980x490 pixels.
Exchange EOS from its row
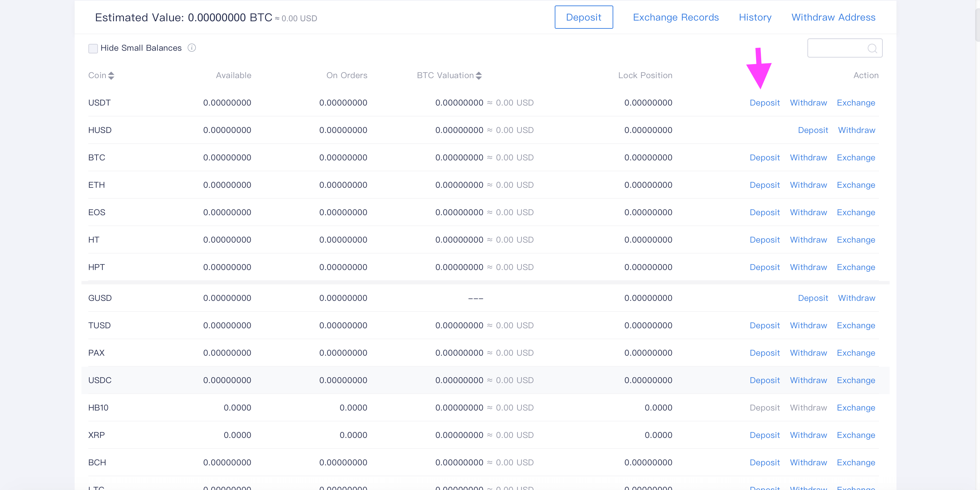[x=856, y=212]
